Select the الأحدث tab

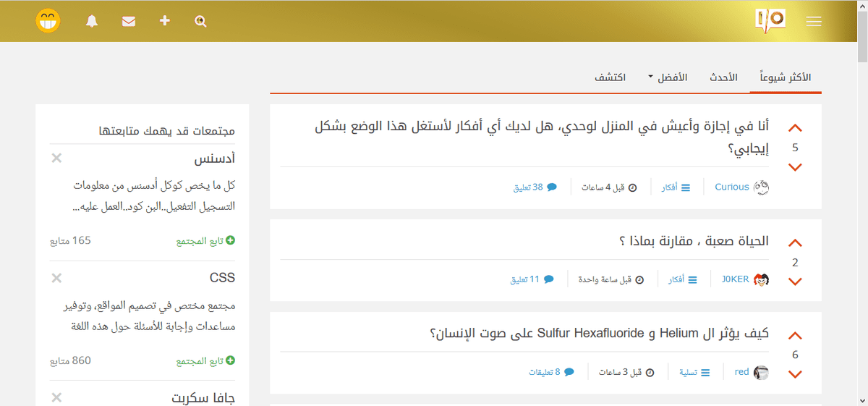click(x=722, y=77)
